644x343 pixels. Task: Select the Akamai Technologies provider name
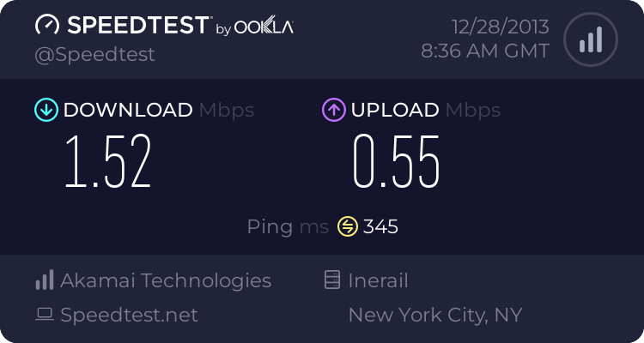tap(165, 280)
